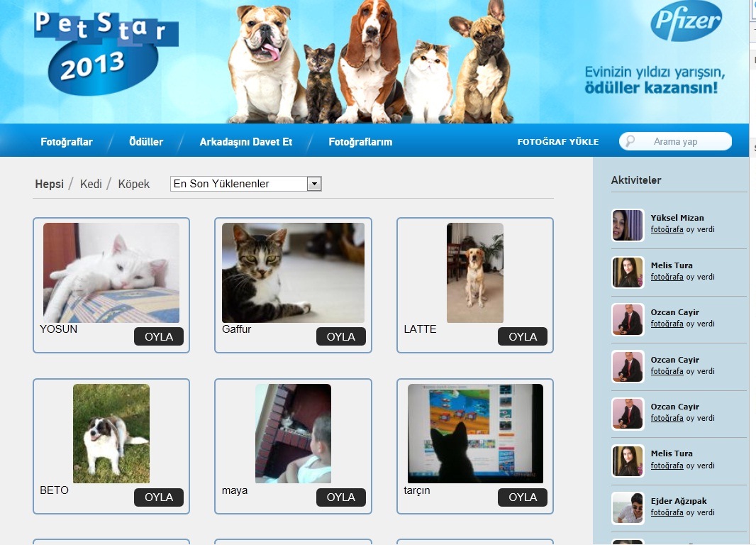Show all photos with Hepsi filter
756x545 pixels.
click(x=50, y=185)
